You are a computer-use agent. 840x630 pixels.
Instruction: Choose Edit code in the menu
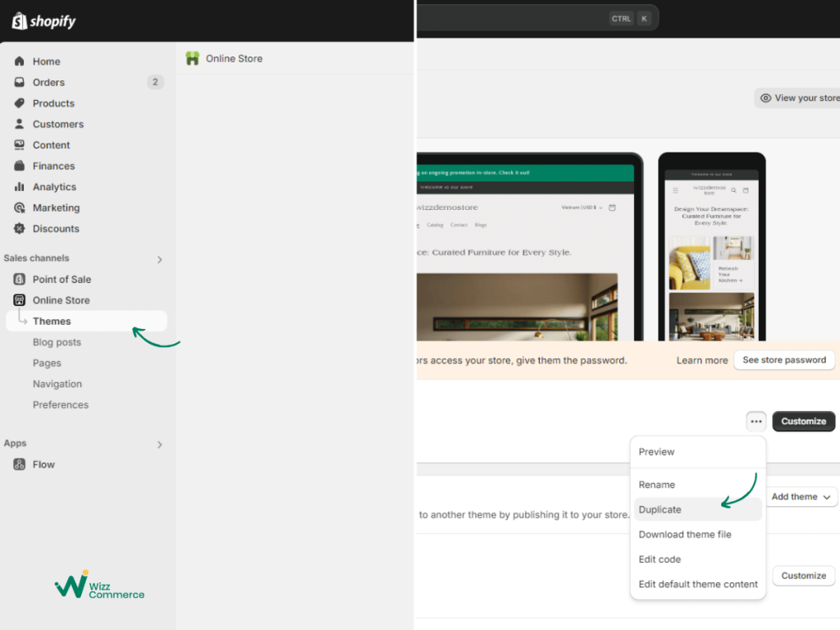point(660,559)
